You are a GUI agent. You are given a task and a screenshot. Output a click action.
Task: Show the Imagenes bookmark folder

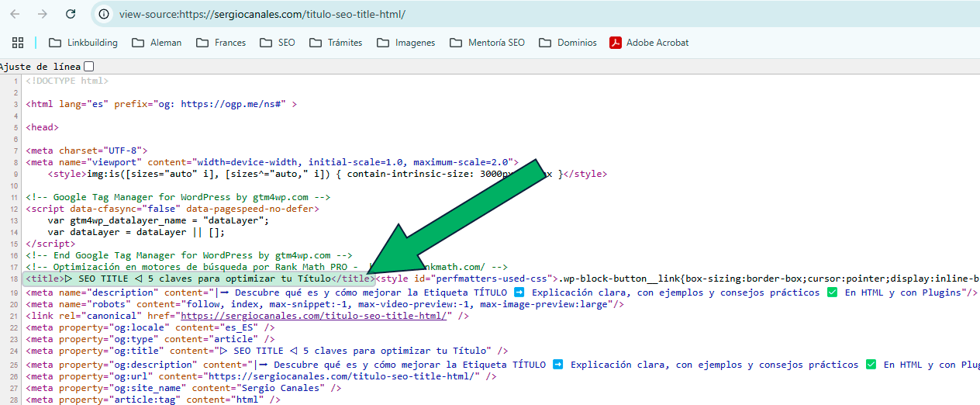405,43
